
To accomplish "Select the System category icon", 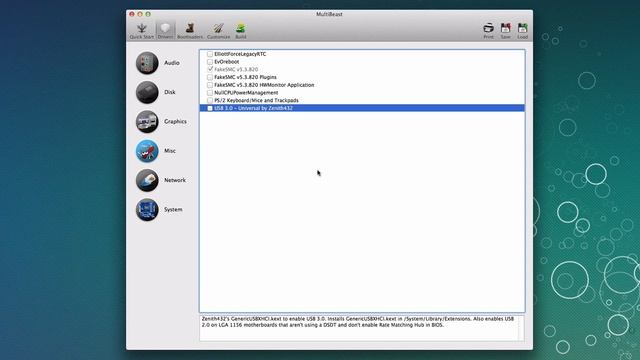I will pos(147,209).
